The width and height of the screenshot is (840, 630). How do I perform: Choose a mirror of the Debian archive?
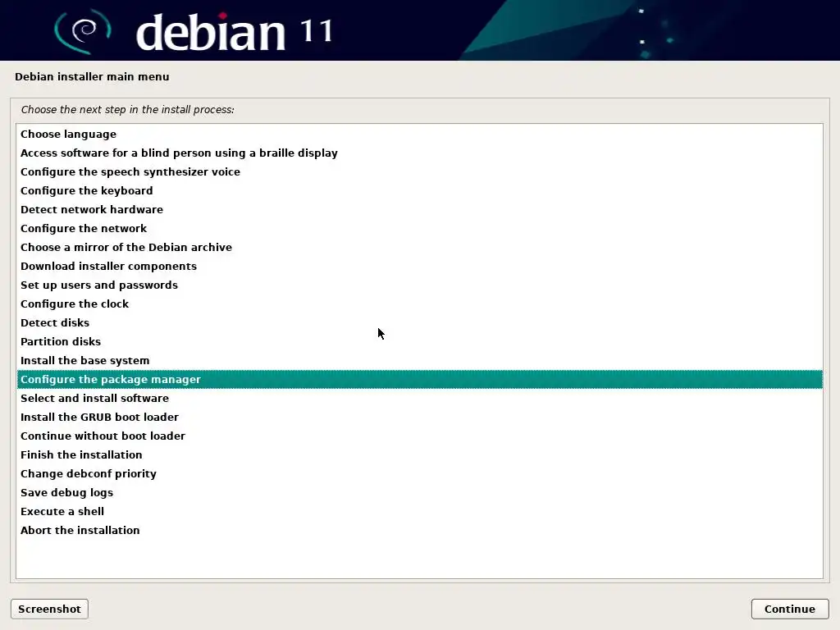419,247
